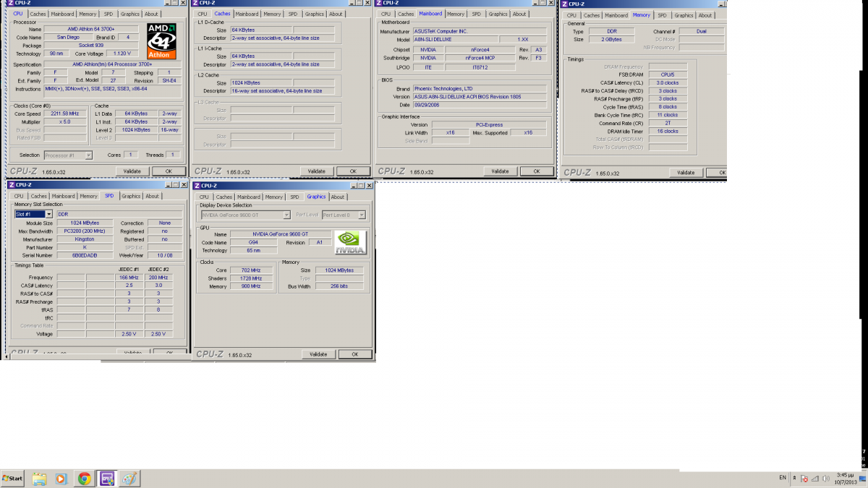Show hidden system tray icons
868x488 pixels.
tap(795, 479)
